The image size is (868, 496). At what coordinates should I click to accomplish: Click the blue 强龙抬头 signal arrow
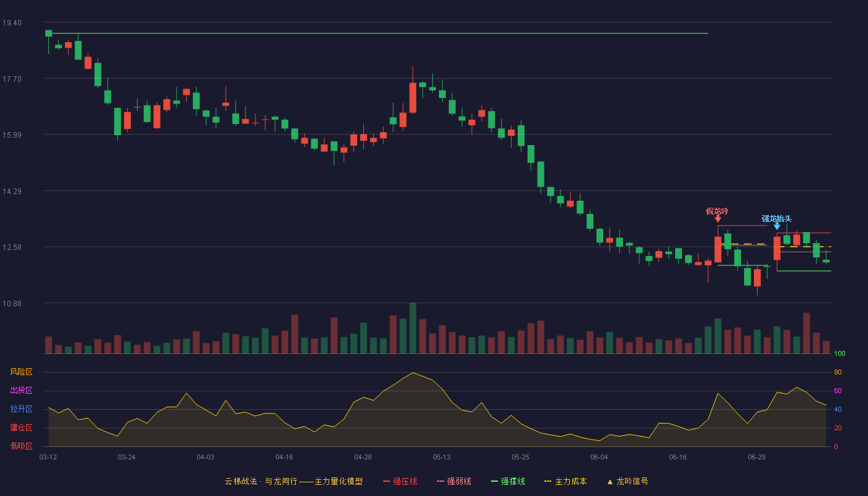point(777,226)
